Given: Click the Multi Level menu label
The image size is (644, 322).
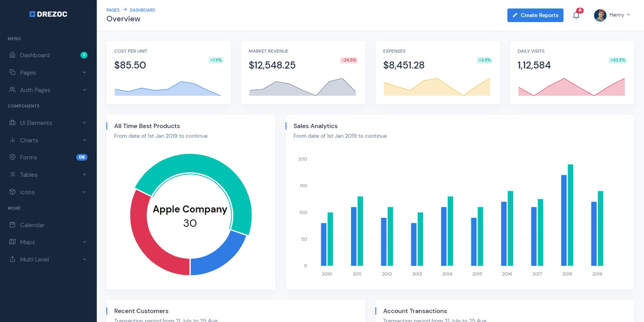Looking at the screenshot, I should (35, 259).
